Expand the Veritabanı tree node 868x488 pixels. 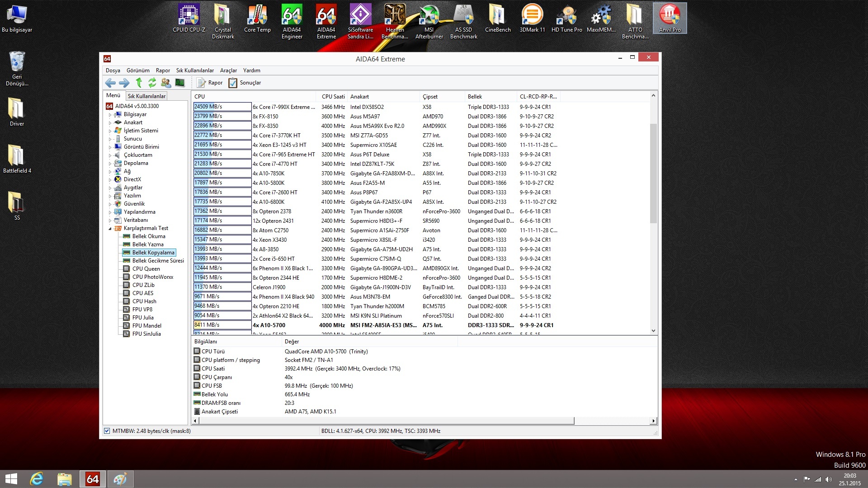coord(110,221)
